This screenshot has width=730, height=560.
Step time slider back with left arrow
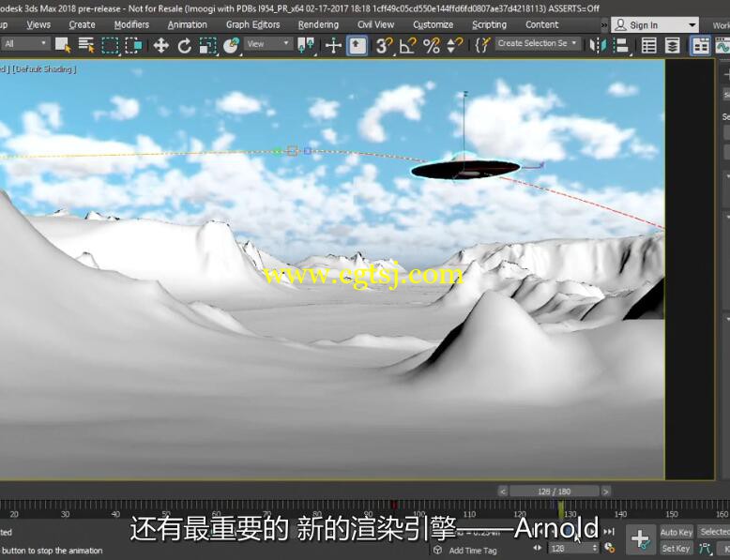pos(502,492)
